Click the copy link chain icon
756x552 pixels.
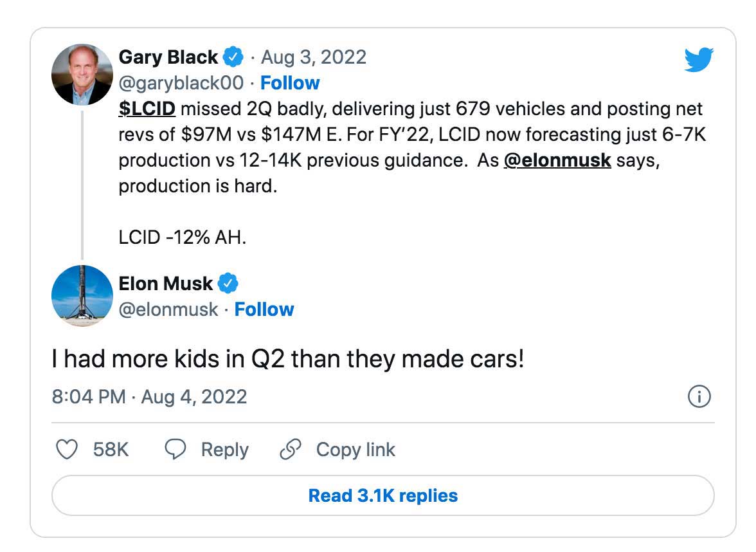click(x=291, y=450)
